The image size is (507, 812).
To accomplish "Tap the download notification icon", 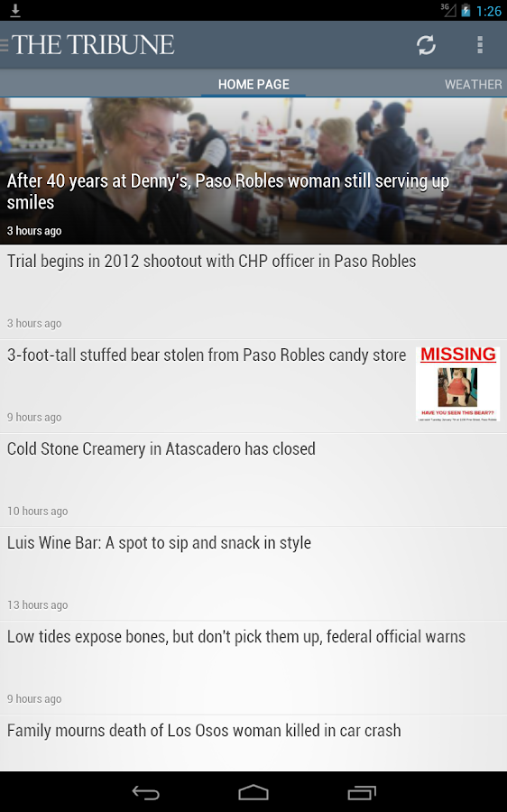I will tap(15, 10).
